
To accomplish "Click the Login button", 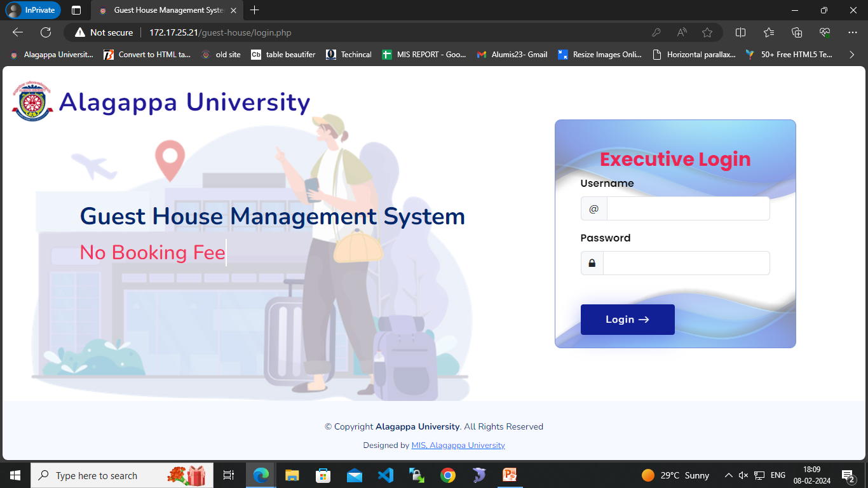I will pos(628,320).
